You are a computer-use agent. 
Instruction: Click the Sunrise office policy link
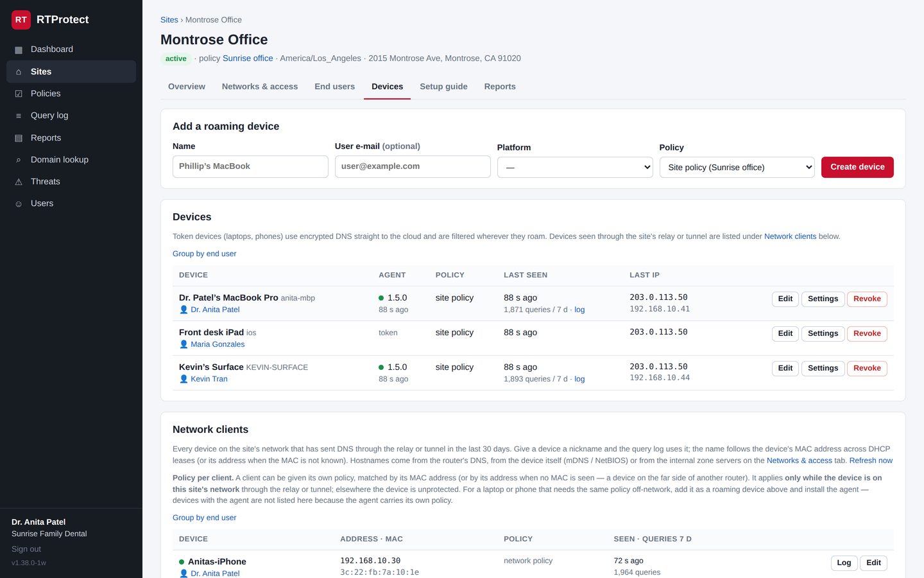click(x=248, y=58)
